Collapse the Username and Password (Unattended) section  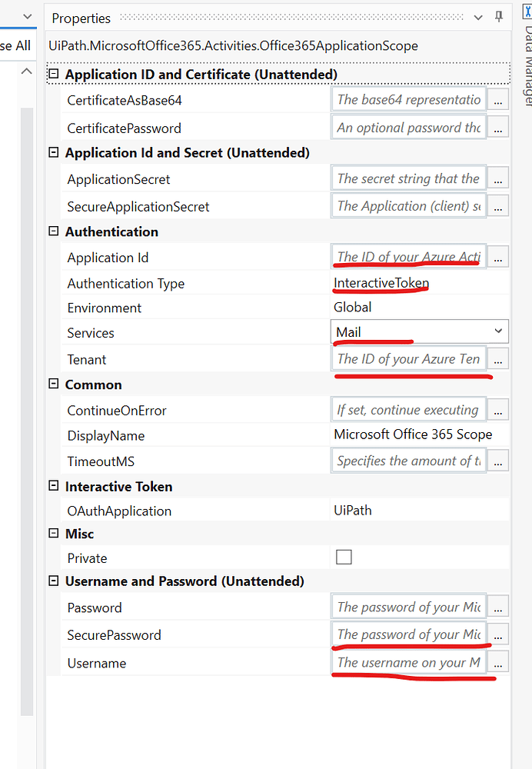[52, 581]
